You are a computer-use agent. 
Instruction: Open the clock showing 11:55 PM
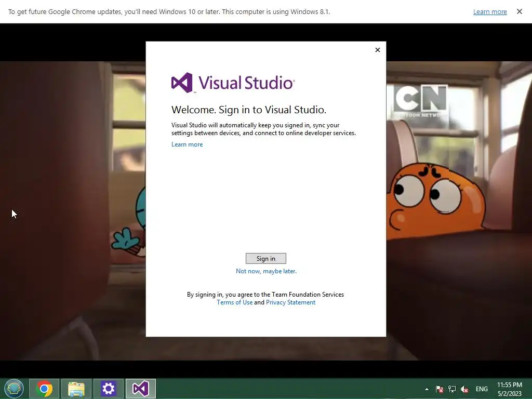point(509,389)
